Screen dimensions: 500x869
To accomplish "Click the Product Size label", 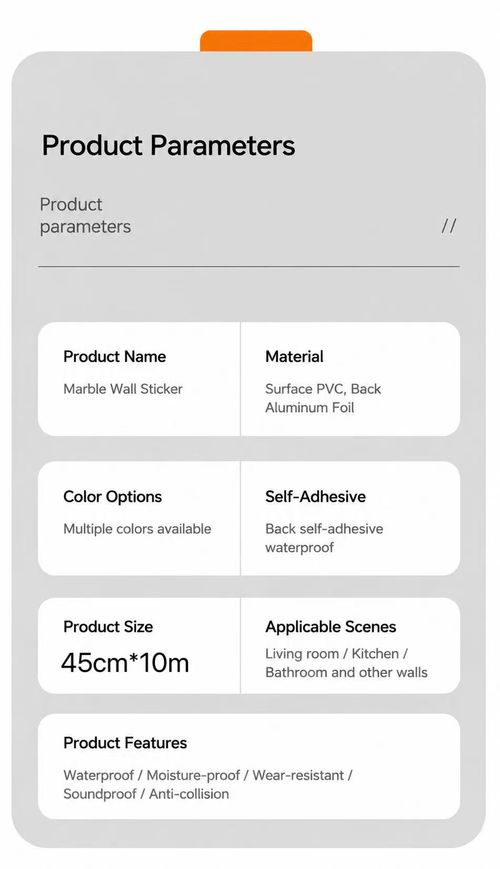I will click(x=108, y=627).
